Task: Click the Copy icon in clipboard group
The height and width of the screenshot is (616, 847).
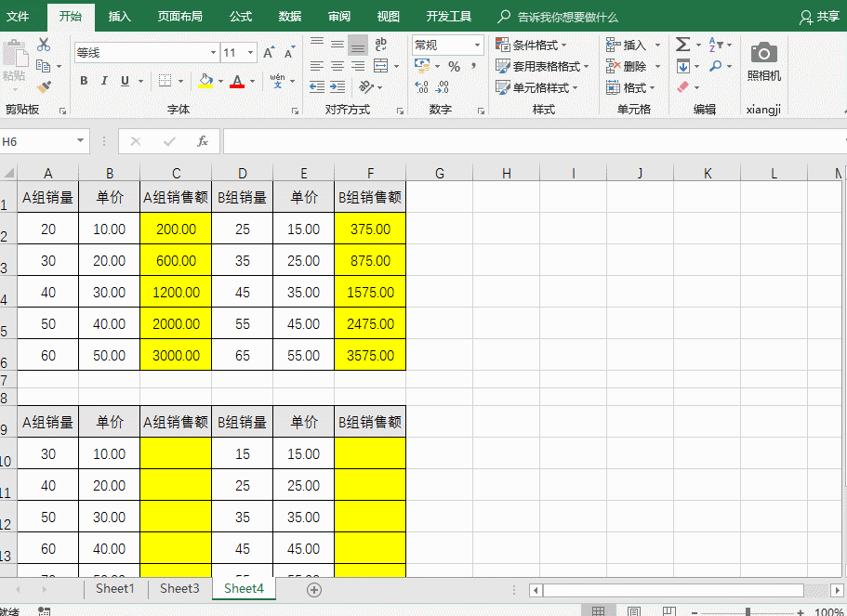Action: [43, 66]
